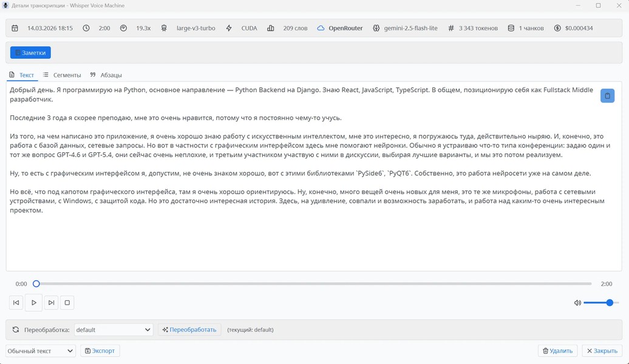Click the Закрыть button

pos(602,351)
